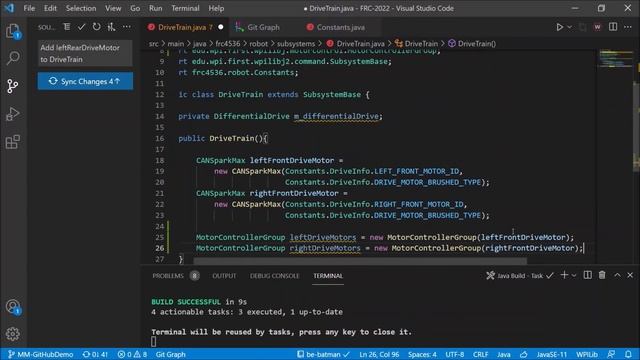Click the editor horizontal scrollbar
Image resolution: width=640 pixels, height=360 pixels.
pyautogui.click(x=360, y=261)
